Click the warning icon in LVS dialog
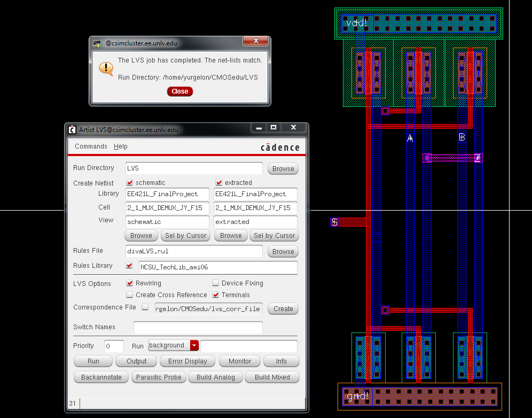Image resolution: width=532 pixels, height=418 pixels. point(106,68)
